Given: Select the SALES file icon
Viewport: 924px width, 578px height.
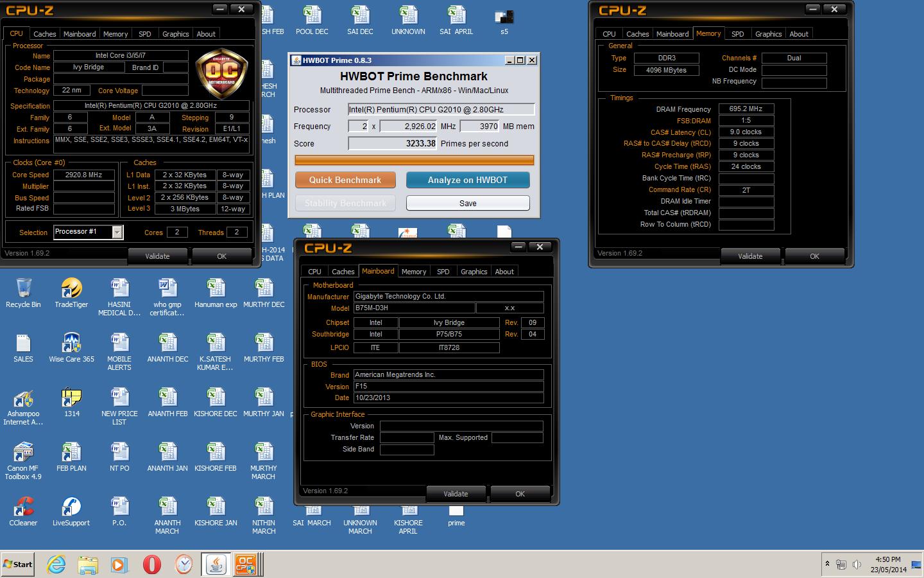Looking at the screenshot, I should click(23, 347).
